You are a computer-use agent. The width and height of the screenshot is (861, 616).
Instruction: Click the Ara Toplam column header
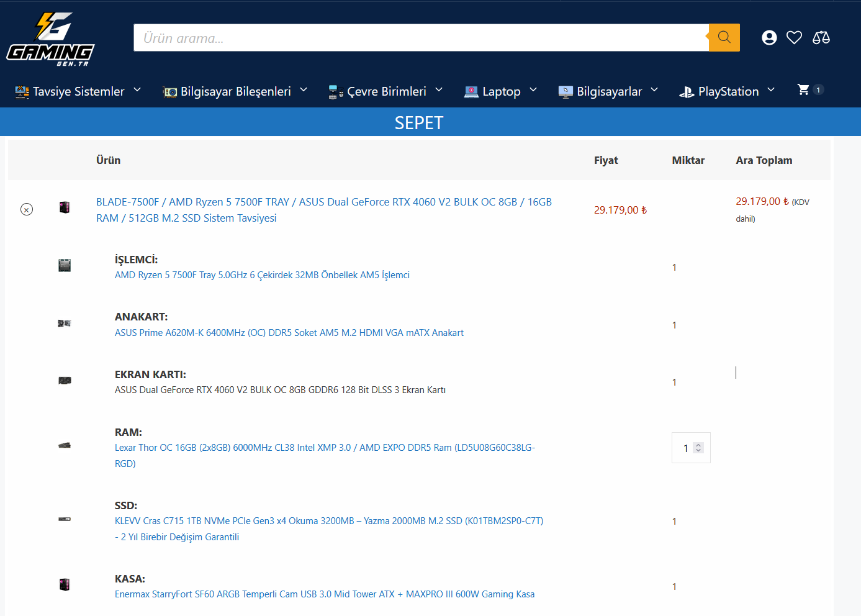(x=764, y=160)
